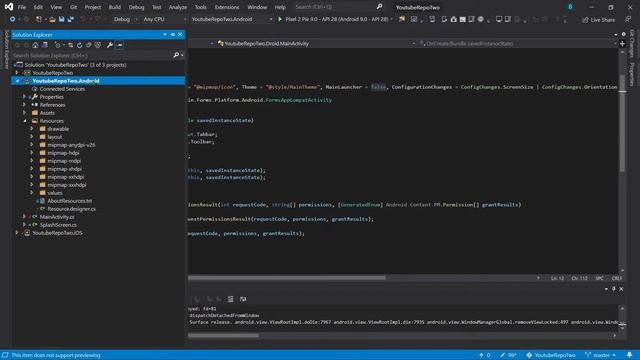This screenshot has height=360, width=640.
Task: Select SplashScreen.cs file
Action: [58, 225]
